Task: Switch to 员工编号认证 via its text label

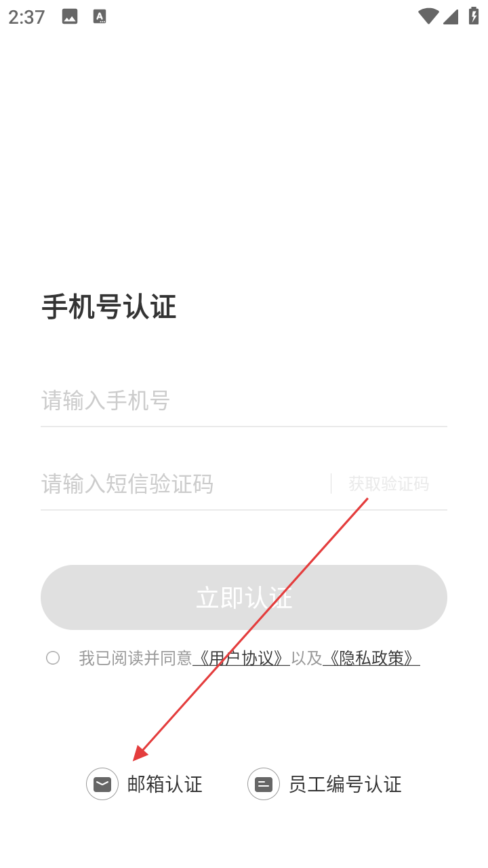Action: [345, 785]
